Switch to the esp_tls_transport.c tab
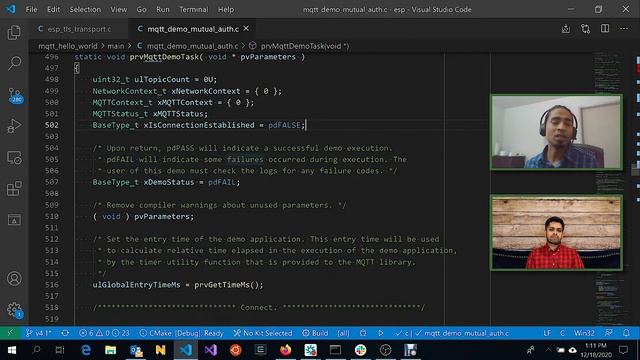Viewport: 640px width, 360px height. pyautogui.click(x=78, y=29)
